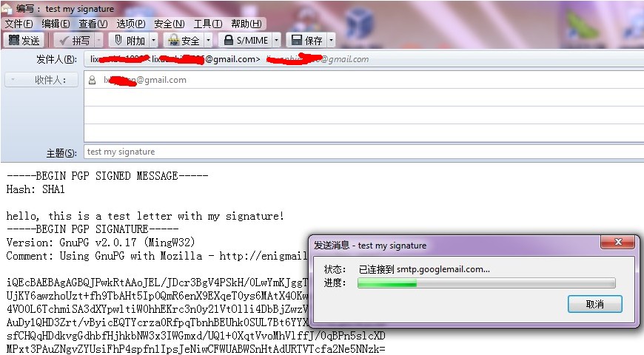Open the 安全(N) menu

(170, 24)
